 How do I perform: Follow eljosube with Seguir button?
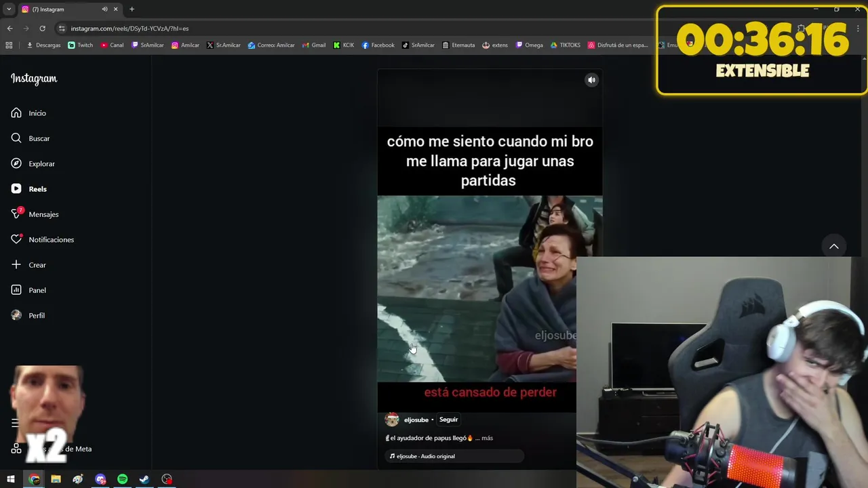point(448,420)
